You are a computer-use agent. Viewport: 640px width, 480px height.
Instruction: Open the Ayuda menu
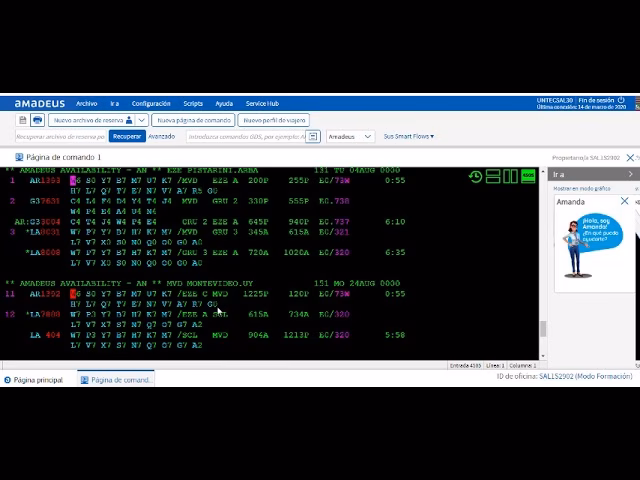(x=224, y=104)
